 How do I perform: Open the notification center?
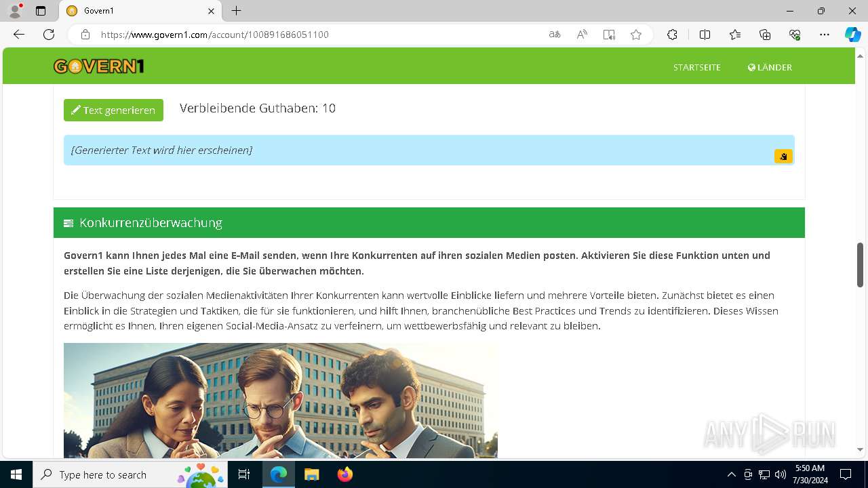(846, 474)
